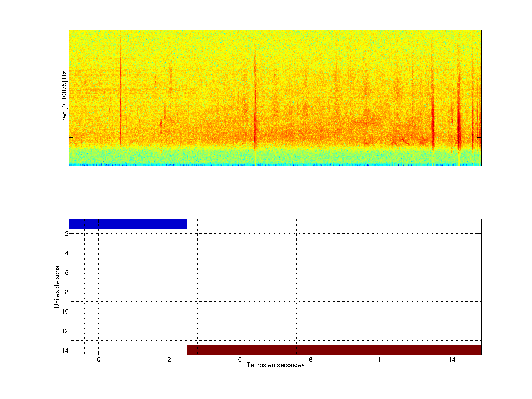This screenshot has height=399, width=532.
Task: Click the dark red bar at unit 14
Action: coord(334,350)
